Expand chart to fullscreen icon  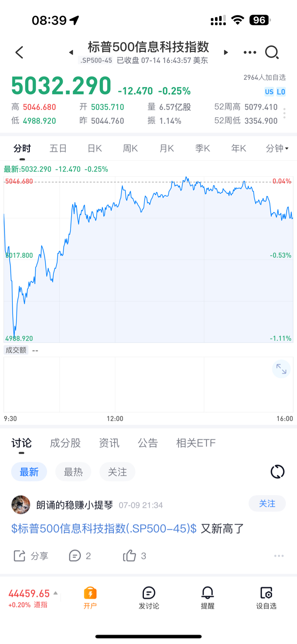[x=281, y=369]
